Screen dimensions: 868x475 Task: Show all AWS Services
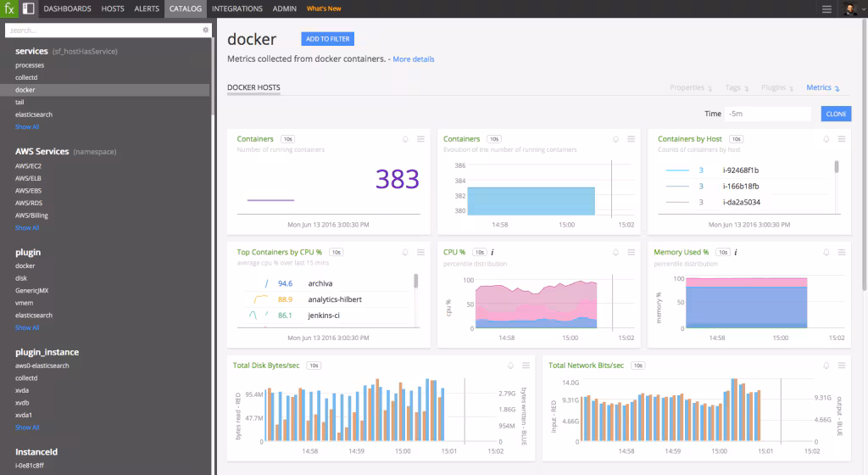27,227
